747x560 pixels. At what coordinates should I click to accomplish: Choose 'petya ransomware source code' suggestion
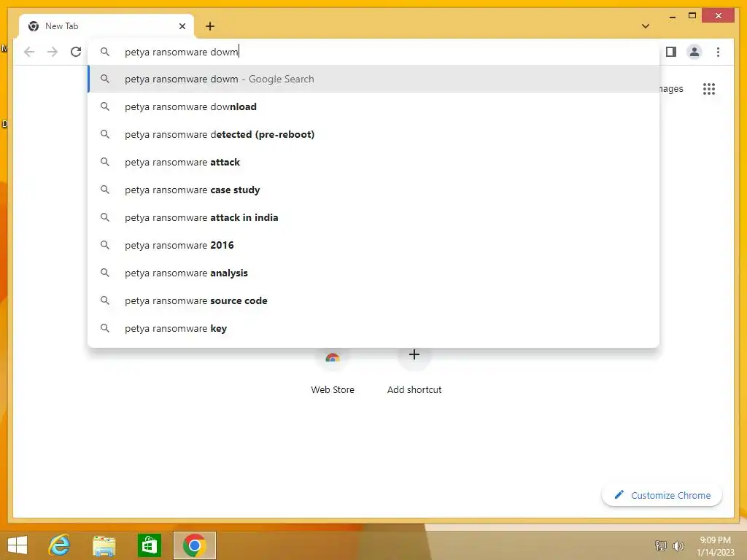click(x=373, y=300)
